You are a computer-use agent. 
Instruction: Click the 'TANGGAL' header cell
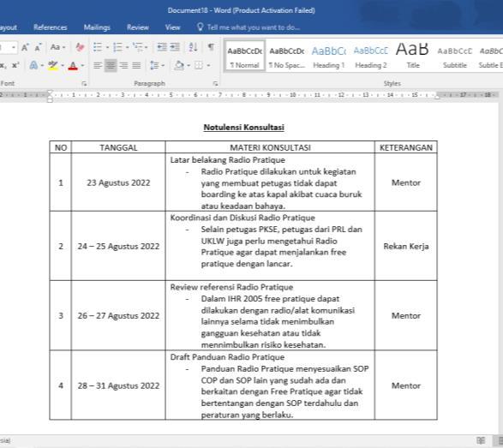pyautogui.click(x=118, y=147)
